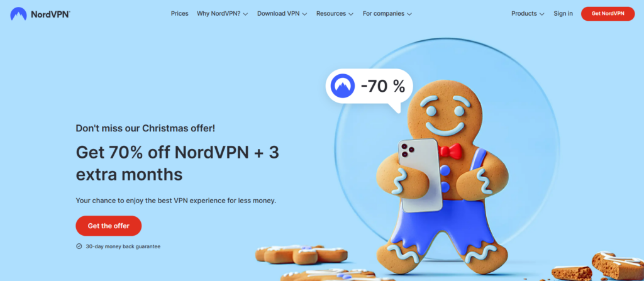Click the 30-day money back guarantee text
The width and height of the screenshot is (644, 281).
pos(123,246)
